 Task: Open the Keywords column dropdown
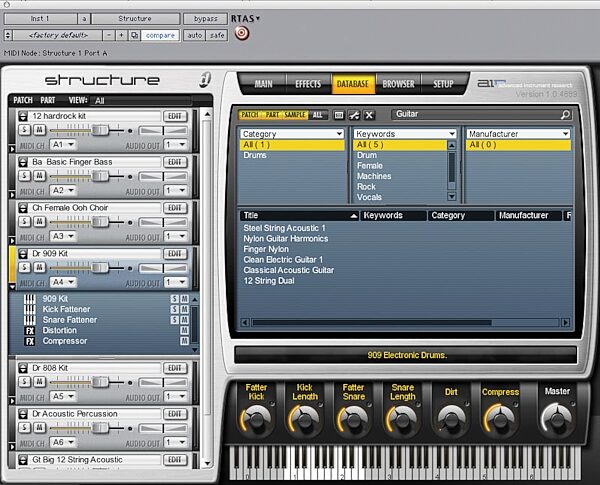[x=405, y=134]
